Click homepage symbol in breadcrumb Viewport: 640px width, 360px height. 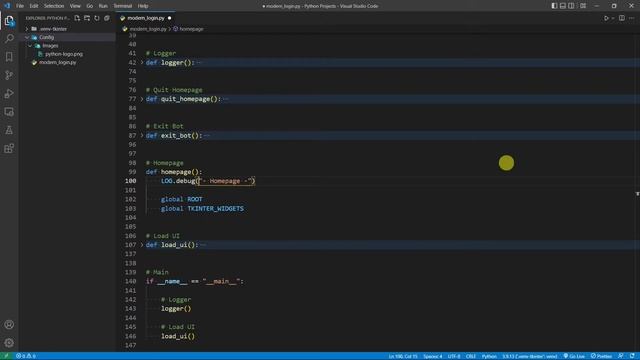(191, 29)
